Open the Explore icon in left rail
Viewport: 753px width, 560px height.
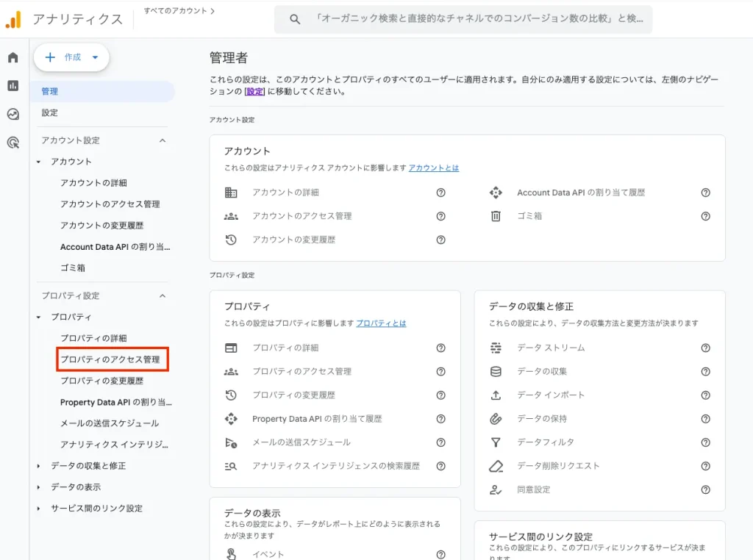coord(13,114)
